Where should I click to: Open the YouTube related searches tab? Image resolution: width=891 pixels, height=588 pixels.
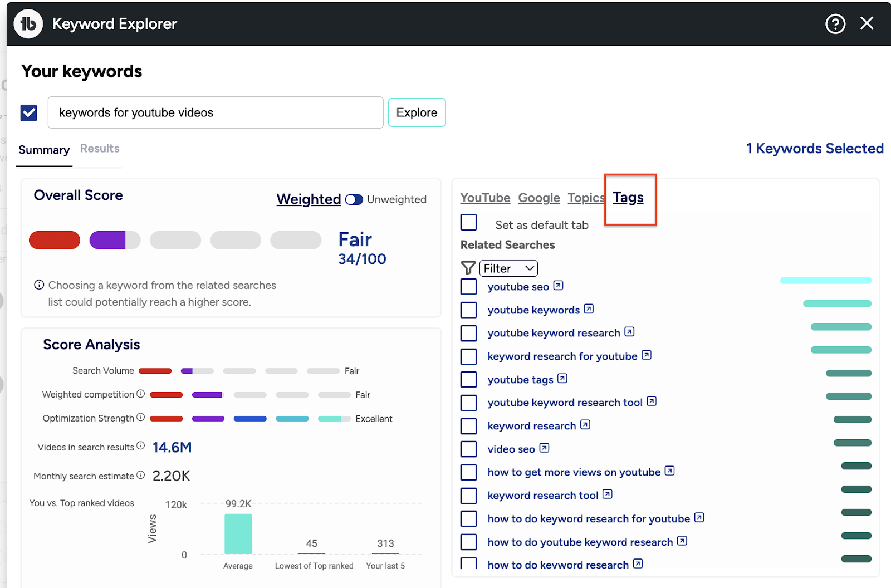[485, 198]
